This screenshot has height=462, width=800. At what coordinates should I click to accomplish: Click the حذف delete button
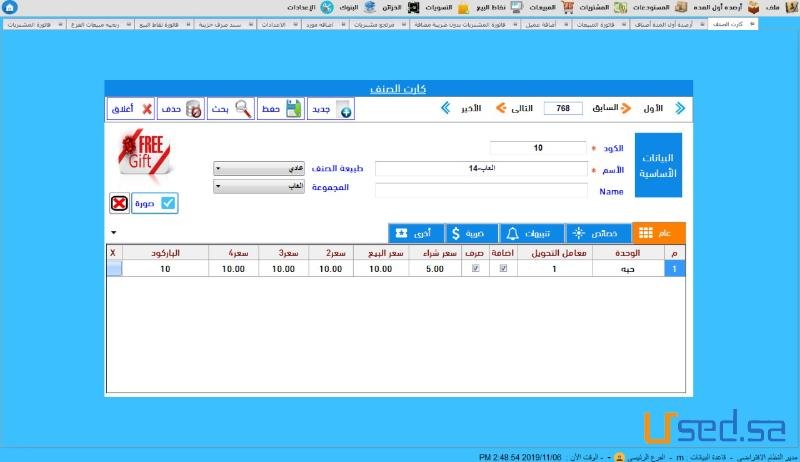point(181,109)
